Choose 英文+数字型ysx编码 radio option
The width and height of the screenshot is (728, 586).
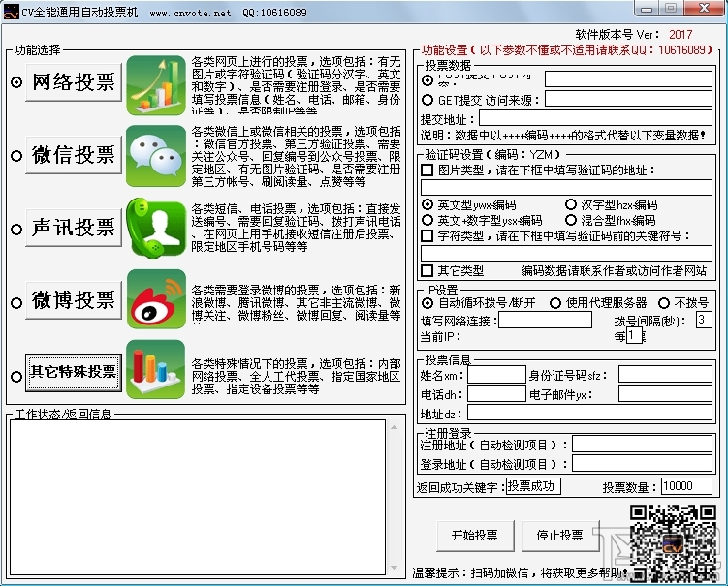(x=427, y=220)
